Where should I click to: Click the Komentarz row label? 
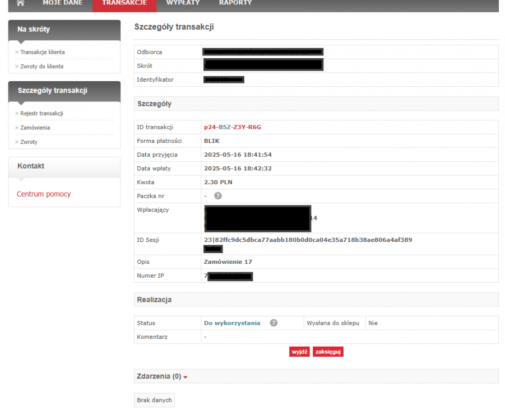(x=152, y=337)
